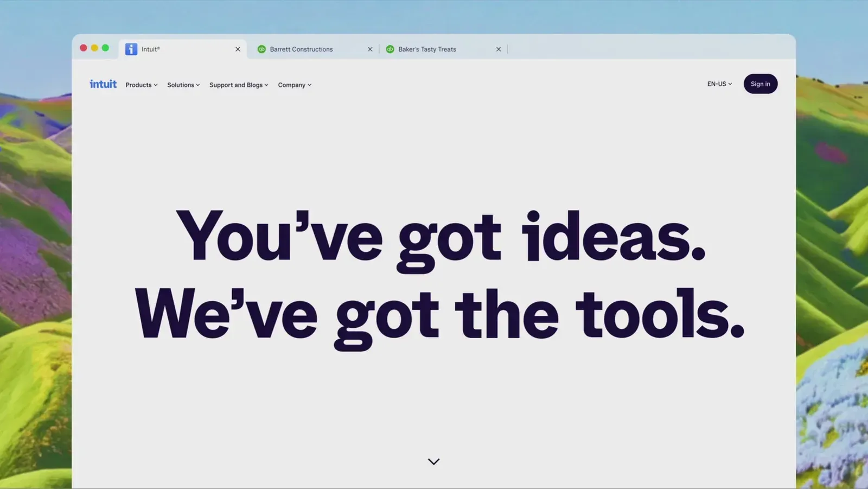Click the Intuit logo in navigation
The height and width of the screenshot is (489, 868).
[x=103, y=84]
